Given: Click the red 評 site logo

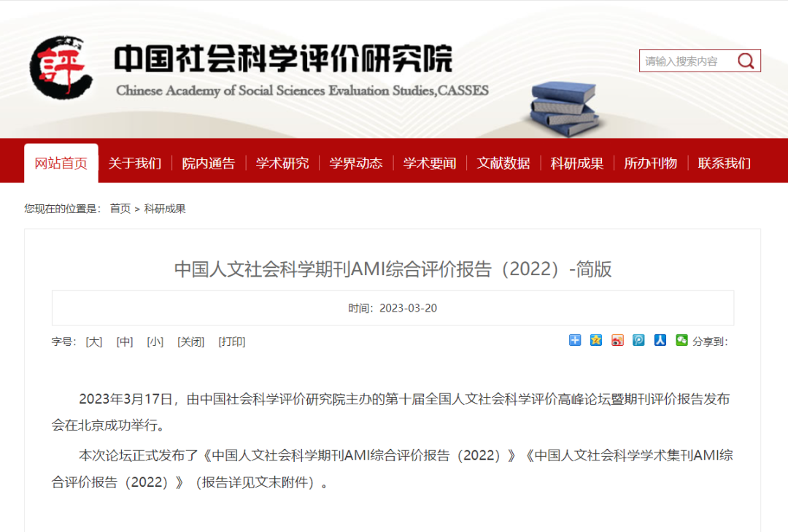Looking at the screenshot, I should click(x=61, y=67).
